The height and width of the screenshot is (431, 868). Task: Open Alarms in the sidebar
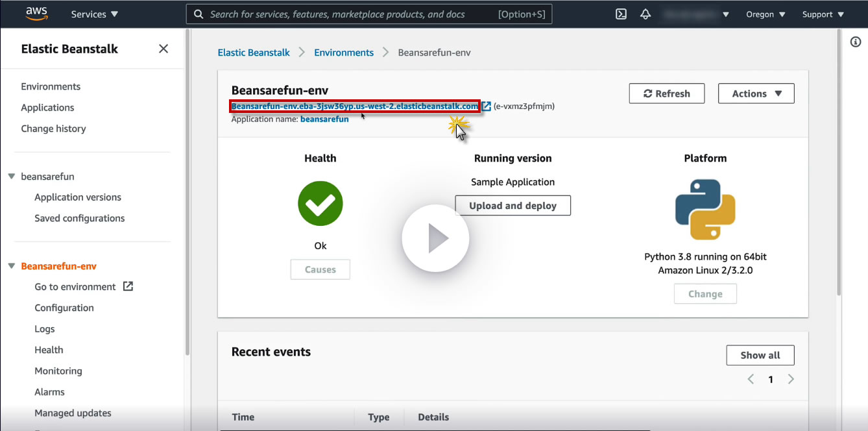click(x=49, y=392)
